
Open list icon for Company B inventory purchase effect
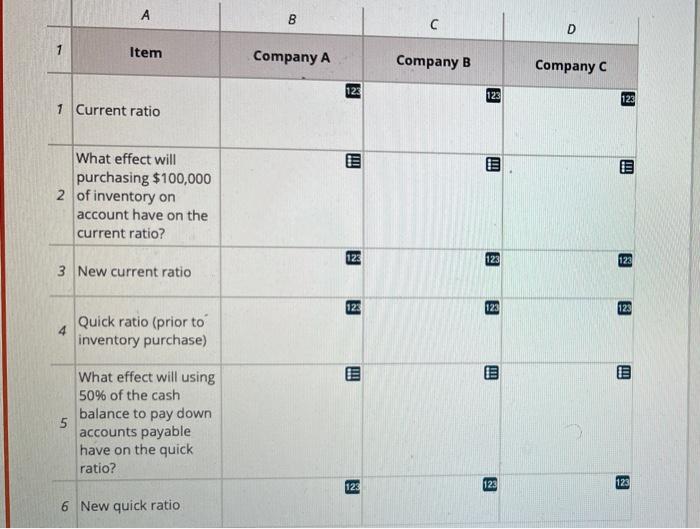pyautogui.click(x=493, y=163)
